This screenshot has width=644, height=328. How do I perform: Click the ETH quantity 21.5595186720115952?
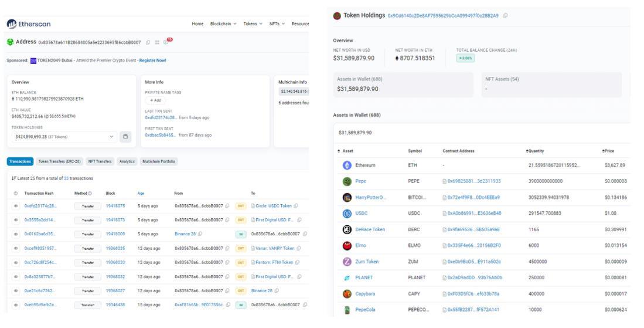tap(554, 165)
